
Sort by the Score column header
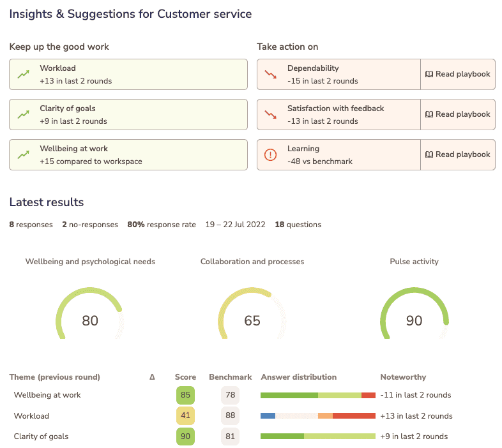coord(185,377)
